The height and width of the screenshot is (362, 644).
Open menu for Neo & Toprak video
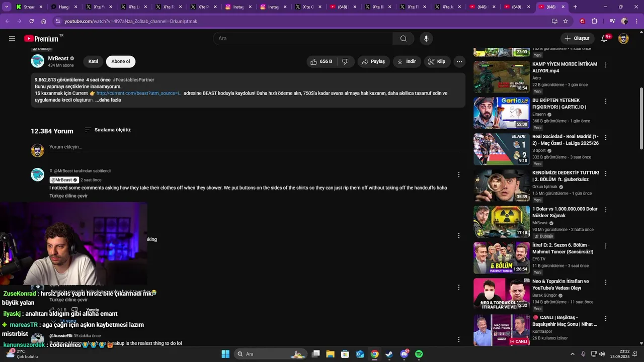coord(606,282)
